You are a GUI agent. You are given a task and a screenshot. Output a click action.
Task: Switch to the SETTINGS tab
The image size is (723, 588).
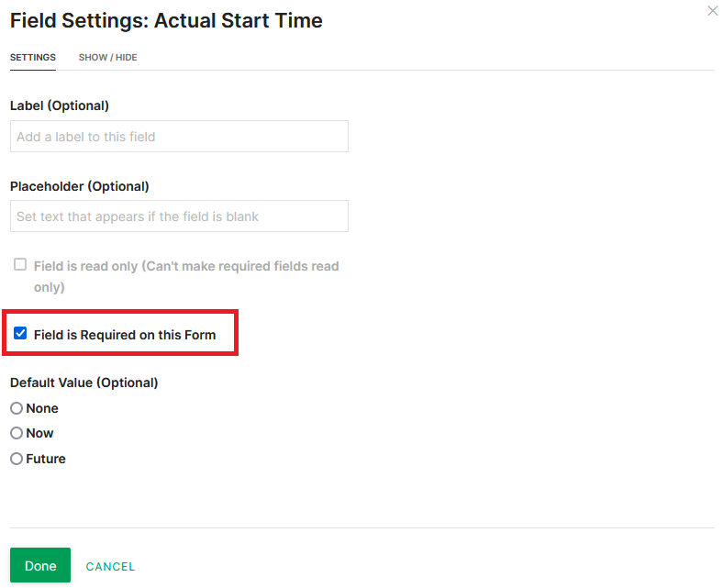click(33, 58)
